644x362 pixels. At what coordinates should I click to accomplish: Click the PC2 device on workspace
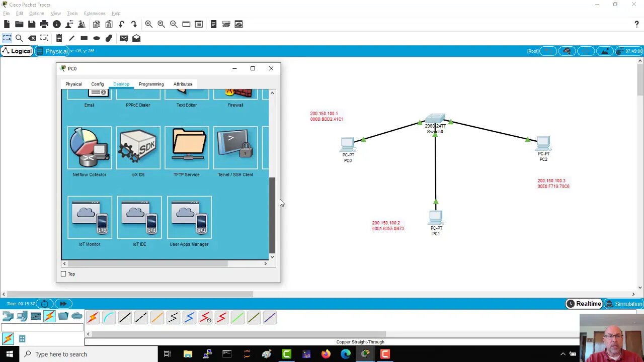543,144
